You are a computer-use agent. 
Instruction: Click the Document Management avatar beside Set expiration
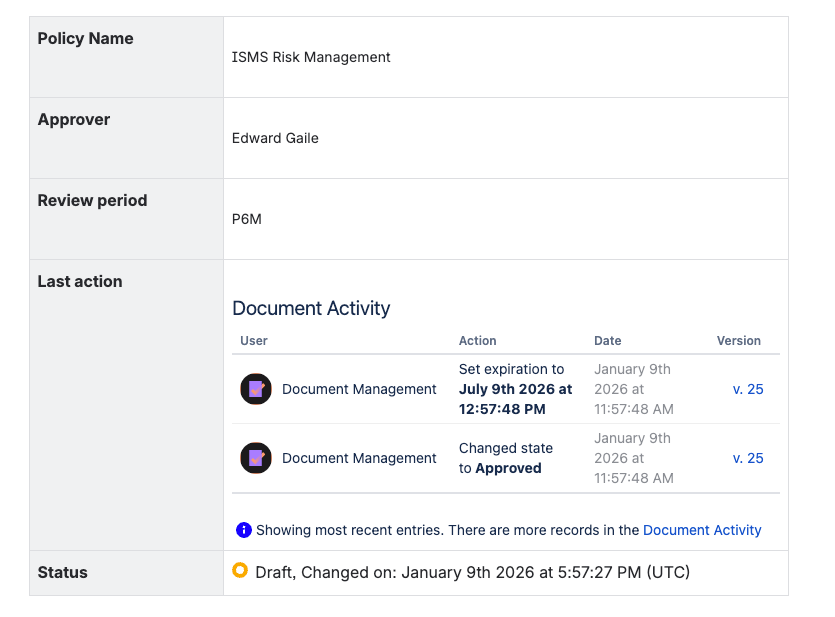(x=256, y=389)
